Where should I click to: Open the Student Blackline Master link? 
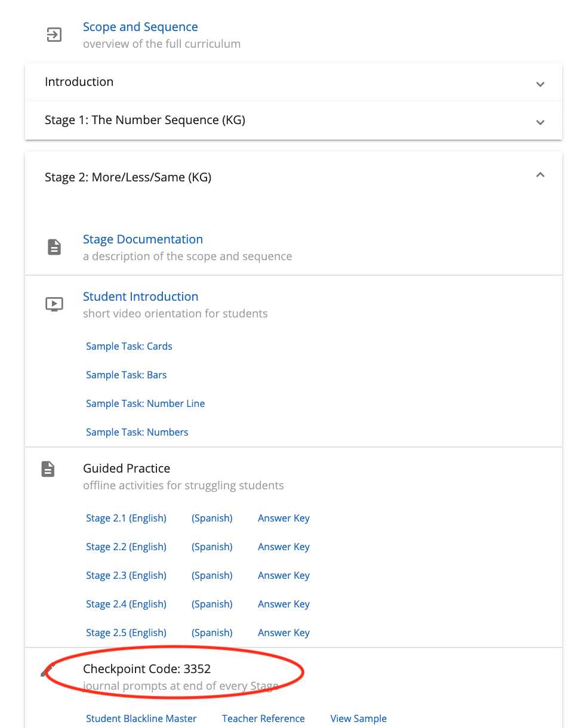click(x=141, y=718)
